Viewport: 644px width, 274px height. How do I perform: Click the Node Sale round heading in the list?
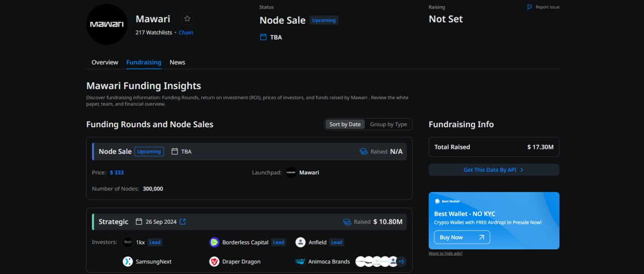click(115, 151)
